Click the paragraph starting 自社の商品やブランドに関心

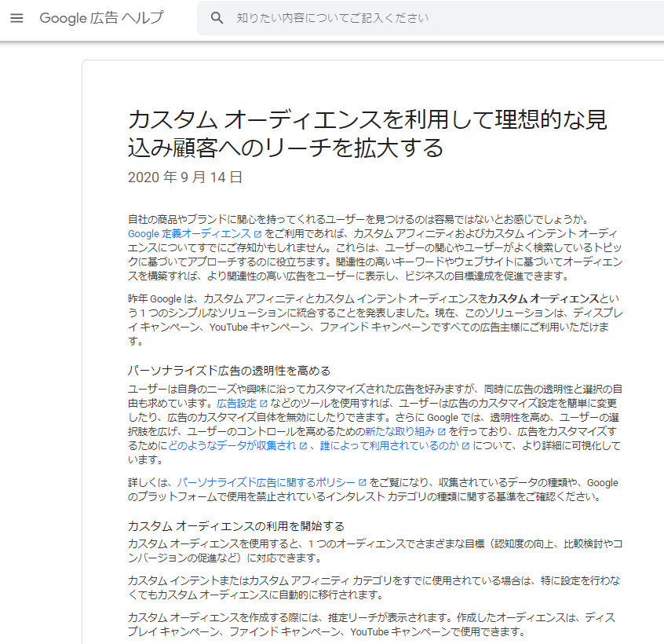[x=375, y=248]
